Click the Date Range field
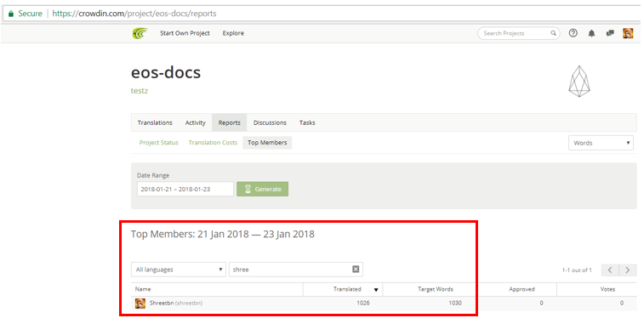This screenshot has width=644, height=318. pyautogui.click(x=185, y=189)
